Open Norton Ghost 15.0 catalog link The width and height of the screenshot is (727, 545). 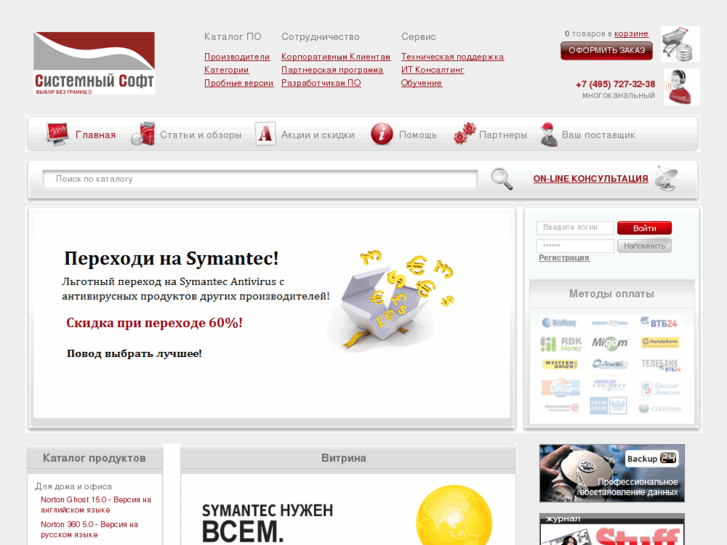pyautogui.click(x=96, y=505)
